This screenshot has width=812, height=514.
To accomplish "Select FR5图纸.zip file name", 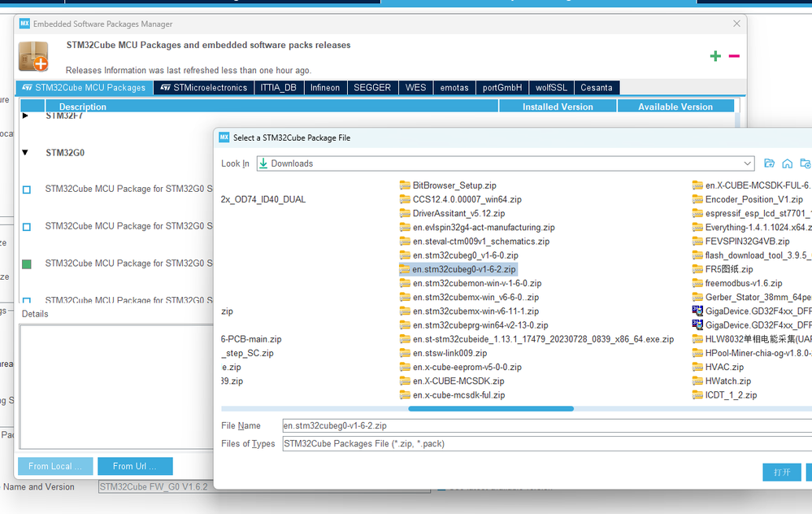I will click(x=729, y=269).
